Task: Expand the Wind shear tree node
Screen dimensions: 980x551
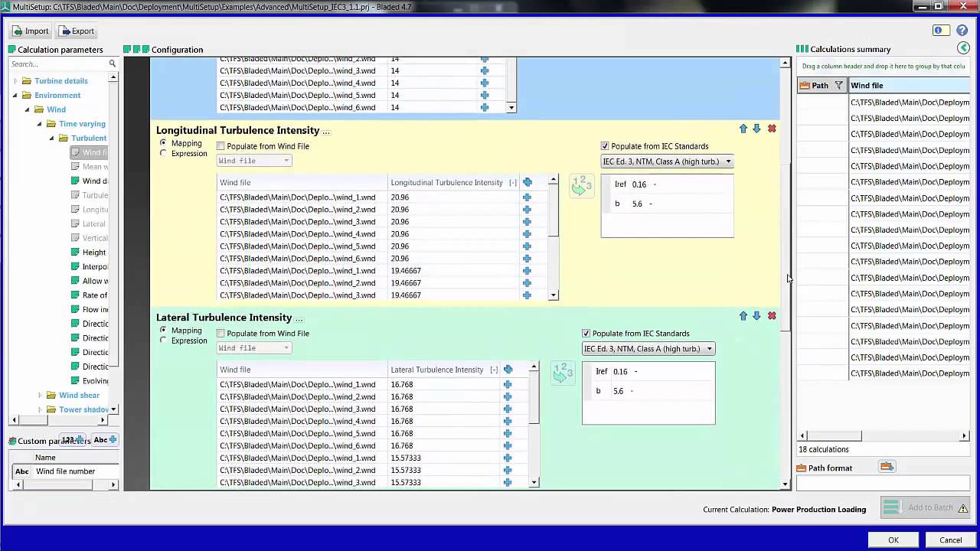Action: pyautogui.click(x=40, y=396)
